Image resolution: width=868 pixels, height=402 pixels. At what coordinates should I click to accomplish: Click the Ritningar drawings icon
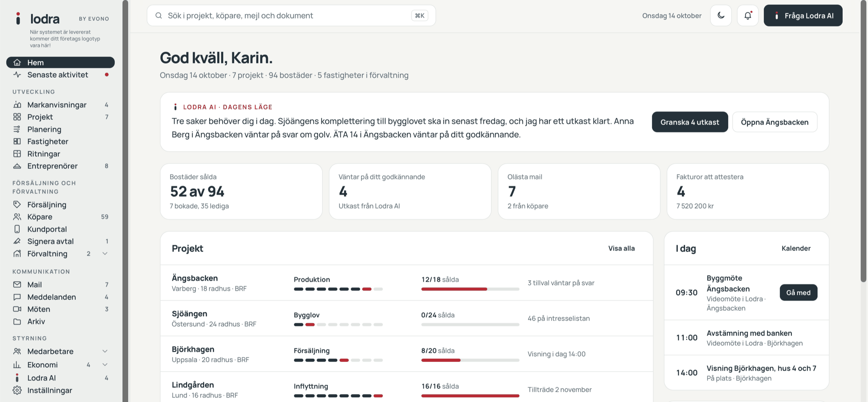pos(17,153)
